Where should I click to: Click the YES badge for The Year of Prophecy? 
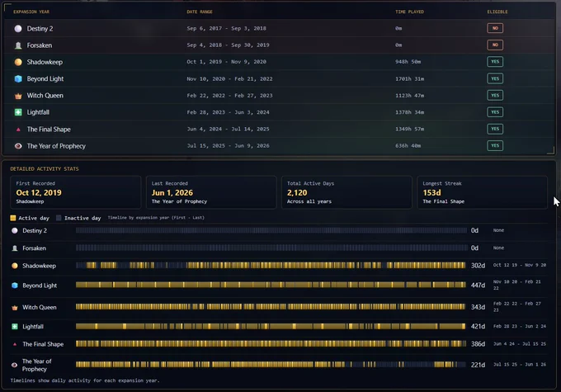(495, 145)
